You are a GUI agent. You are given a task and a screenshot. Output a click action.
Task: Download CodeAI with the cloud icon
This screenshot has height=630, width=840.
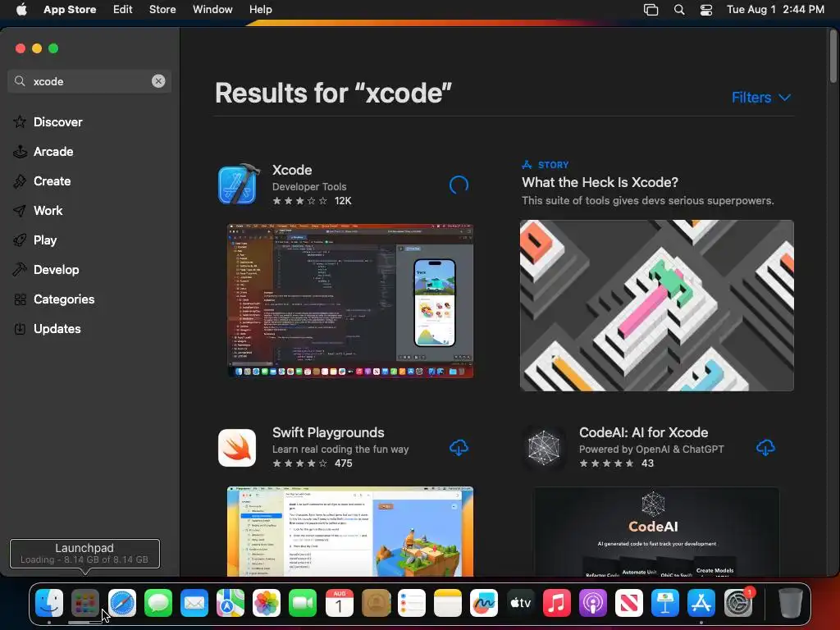point(765,447)
